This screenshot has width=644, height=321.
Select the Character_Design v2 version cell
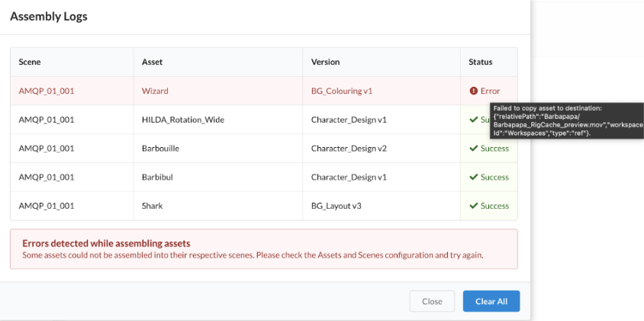click(382, 148)
